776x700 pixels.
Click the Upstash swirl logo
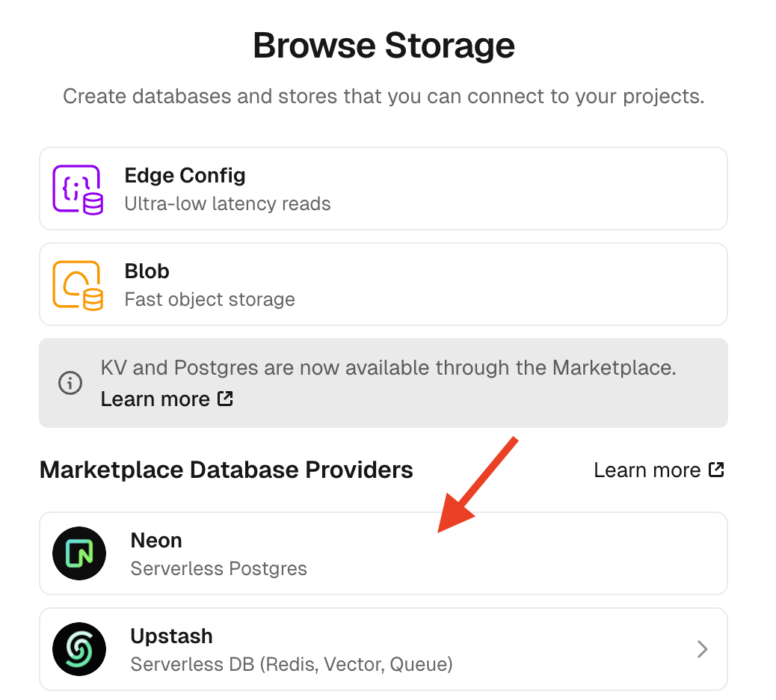click(x=79, y=649)
